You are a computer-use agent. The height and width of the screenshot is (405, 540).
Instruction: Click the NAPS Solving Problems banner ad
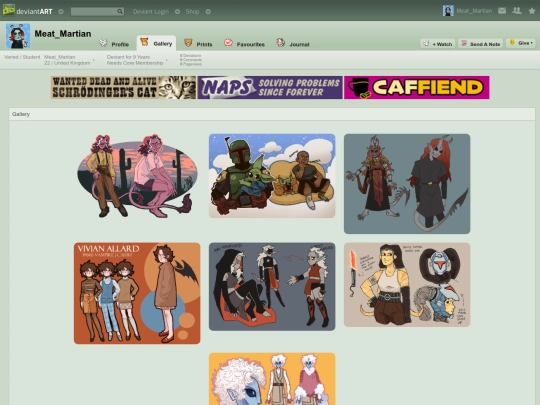[270, 87]
